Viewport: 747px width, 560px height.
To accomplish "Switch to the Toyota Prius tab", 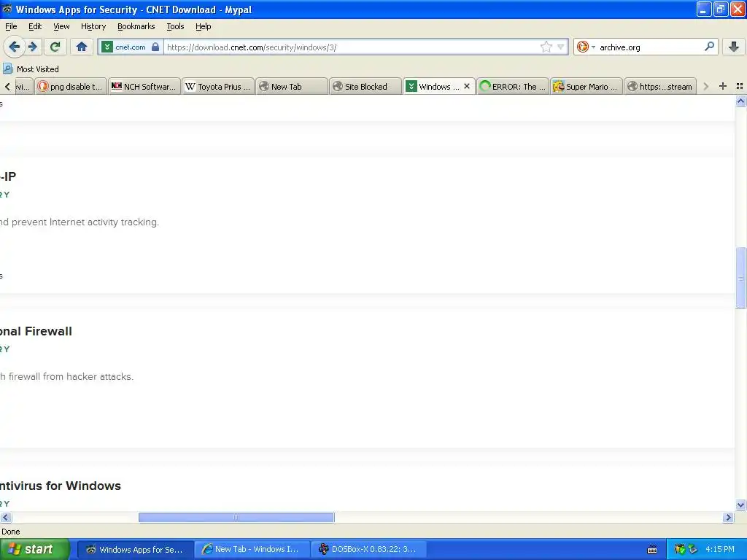I will 218,86.
